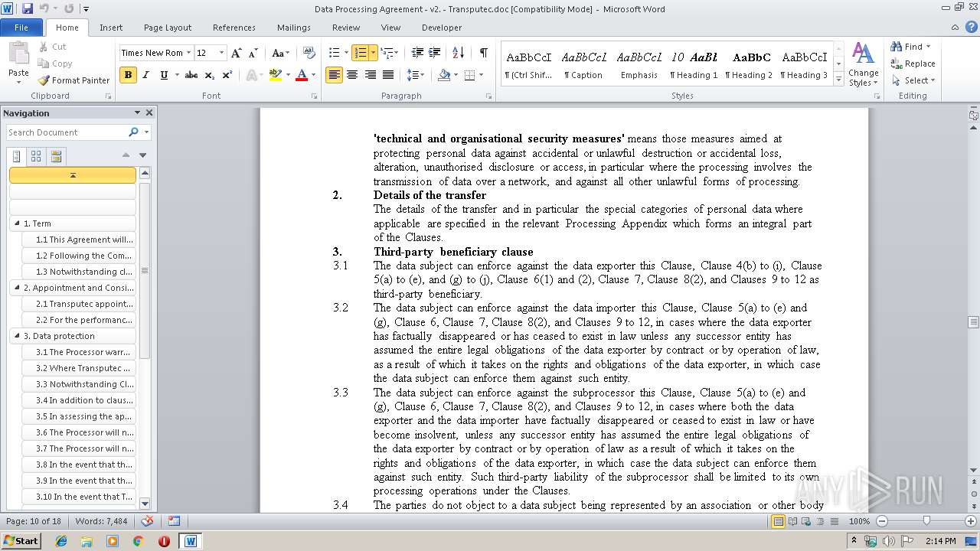980x551 pixels.
Task: Click the zoom slider handle
Action: point(926,521)
